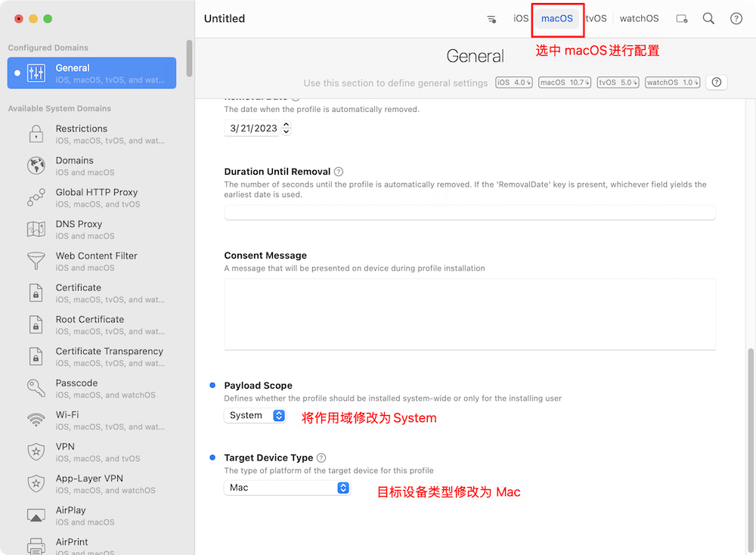Toggle the Payload Scope enabled blue dot
756x555 pixels.
coord(212,386)
